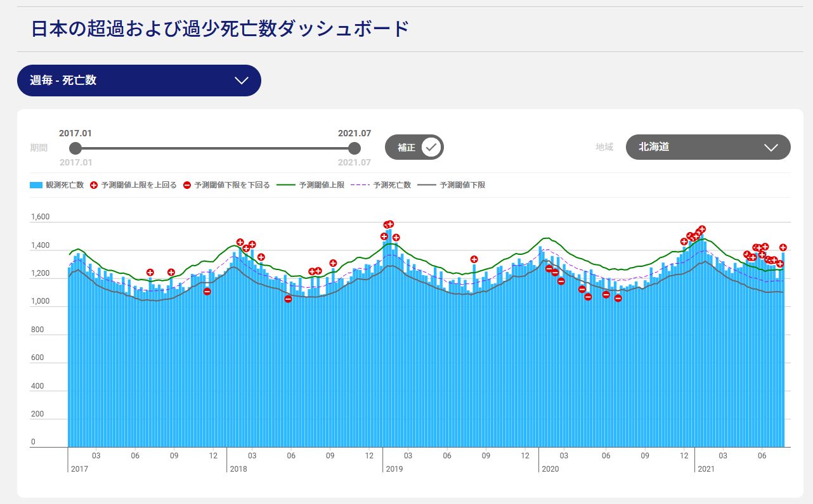Toggle the 補正 switch
Viewport: 813px width, 504px height.
pos(414,147)
